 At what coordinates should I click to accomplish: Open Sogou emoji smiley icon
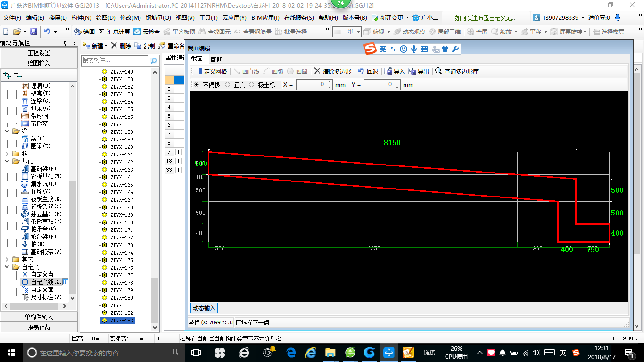(x=404, y=49)
